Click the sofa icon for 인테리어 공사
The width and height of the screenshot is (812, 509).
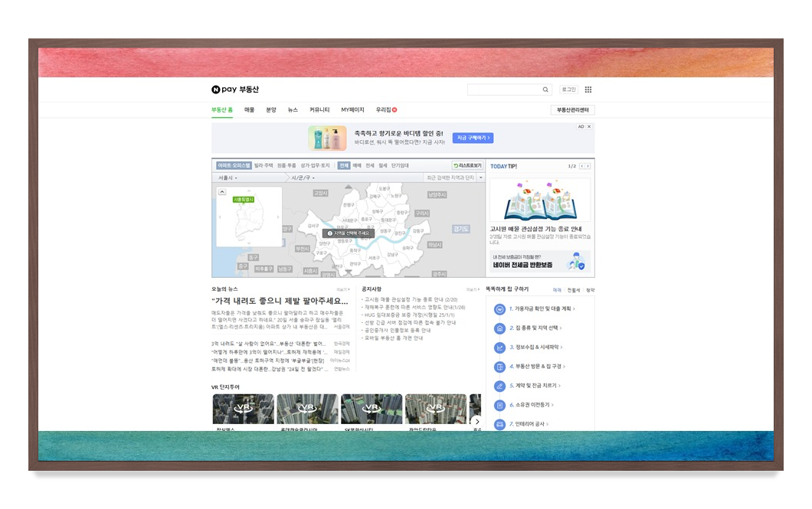(x=499, y=424)
